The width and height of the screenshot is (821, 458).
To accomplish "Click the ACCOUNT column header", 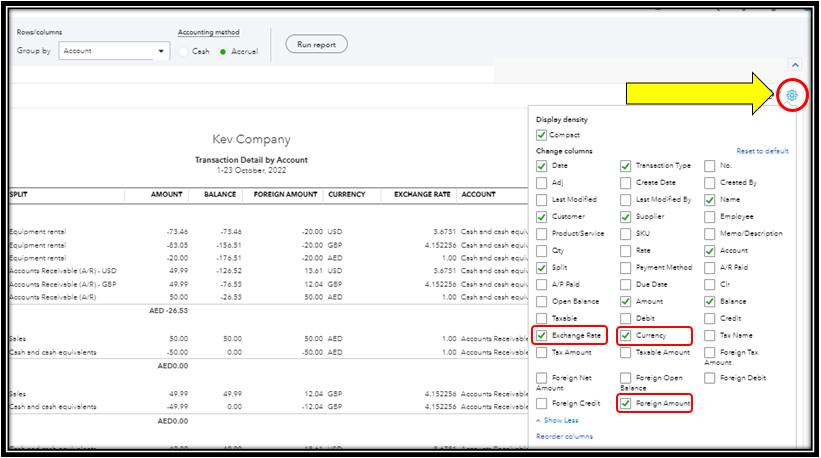I will (x=478, y=194).
